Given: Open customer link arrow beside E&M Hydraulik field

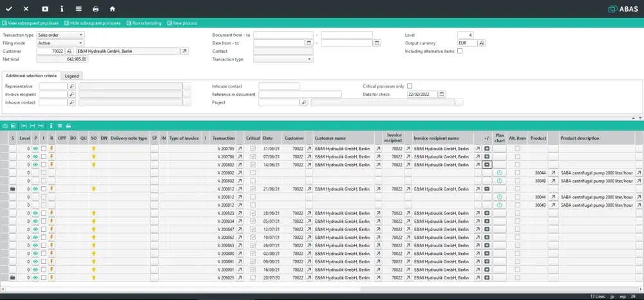Looking at the screenshot, I should pyautogui.click(x=184, y=52).
